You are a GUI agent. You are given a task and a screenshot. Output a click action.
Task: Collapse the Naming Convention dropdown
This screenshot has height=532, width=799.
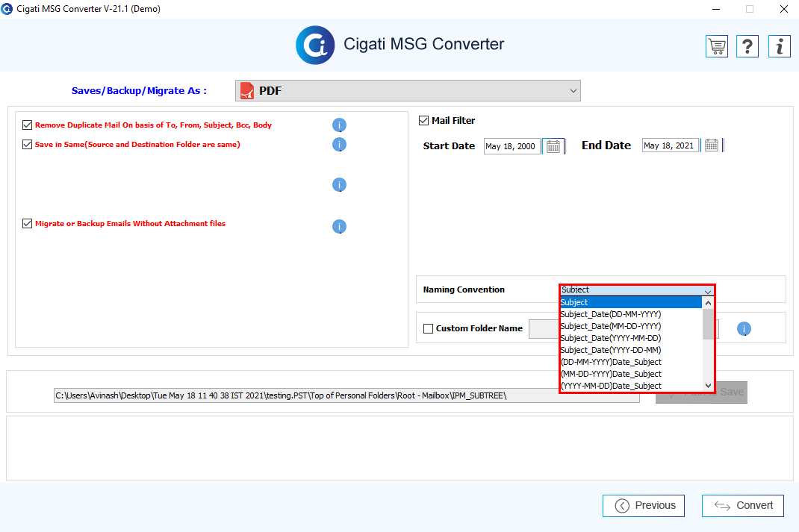(x=708, y=291)
